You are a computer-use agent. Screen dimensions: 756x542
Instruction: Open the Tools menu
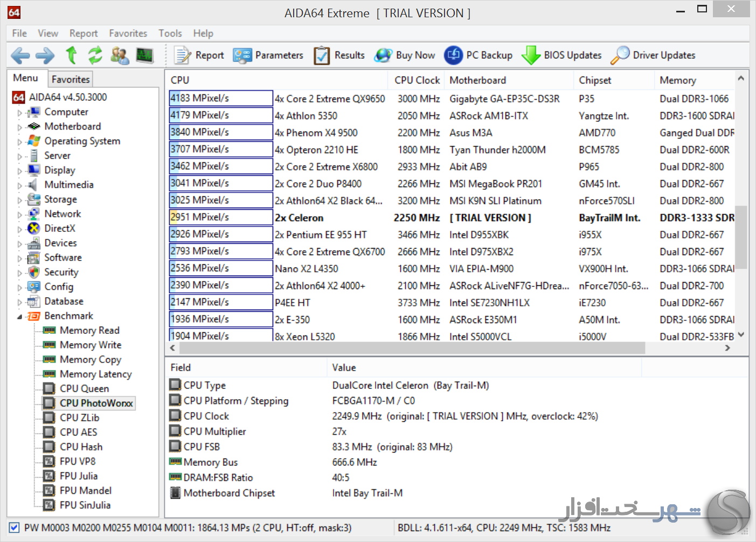coord(170,33)
